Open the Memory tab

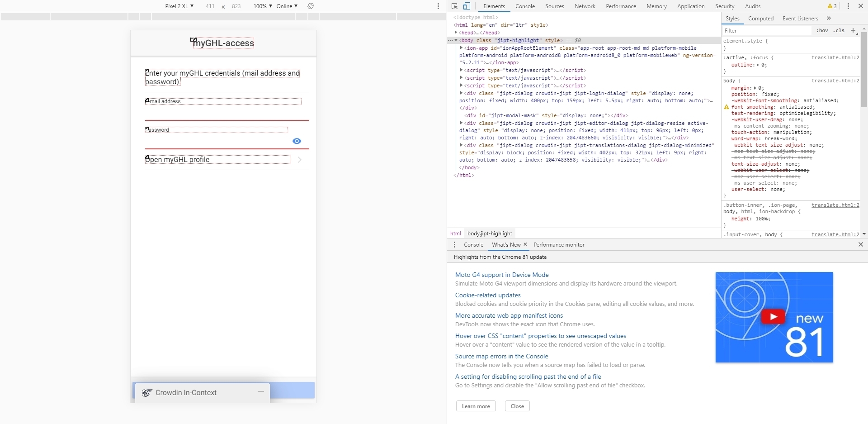click(656, 6)
